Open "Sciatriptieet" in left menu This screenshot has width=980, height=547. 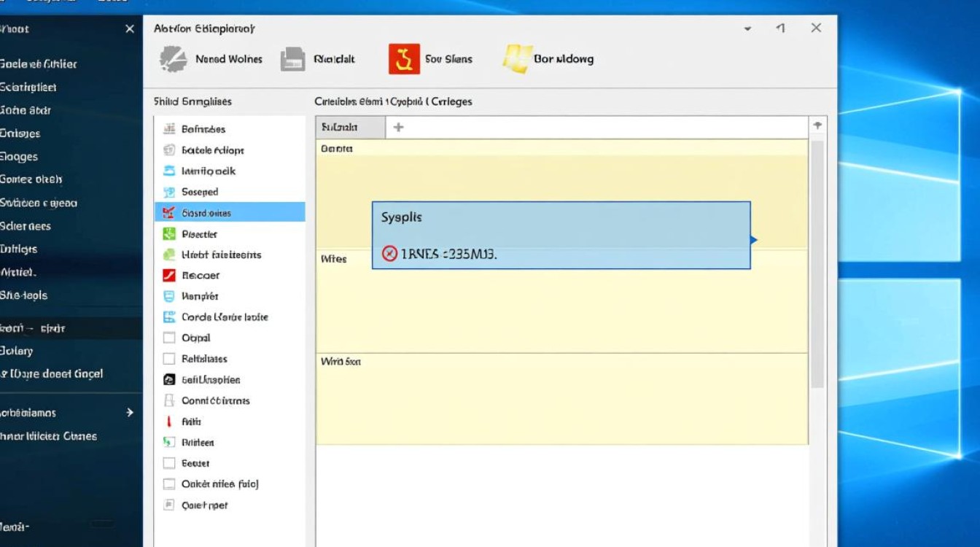pos(28,88)
